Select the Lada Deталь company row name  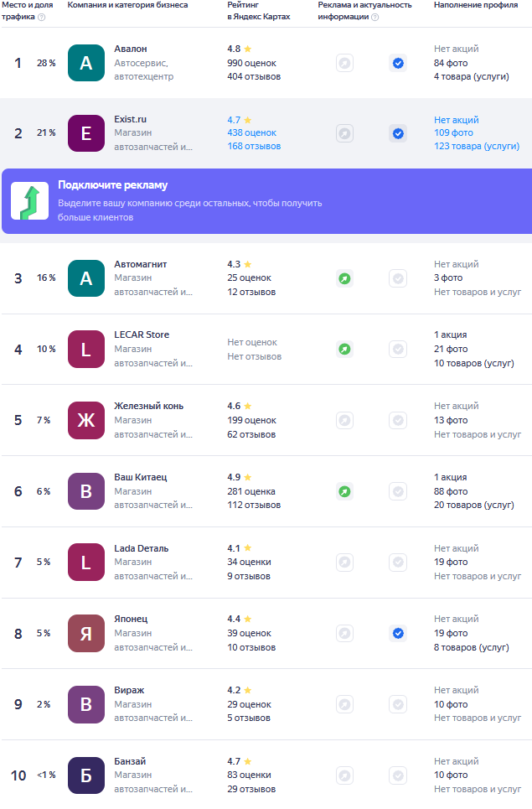pos(141,548)
